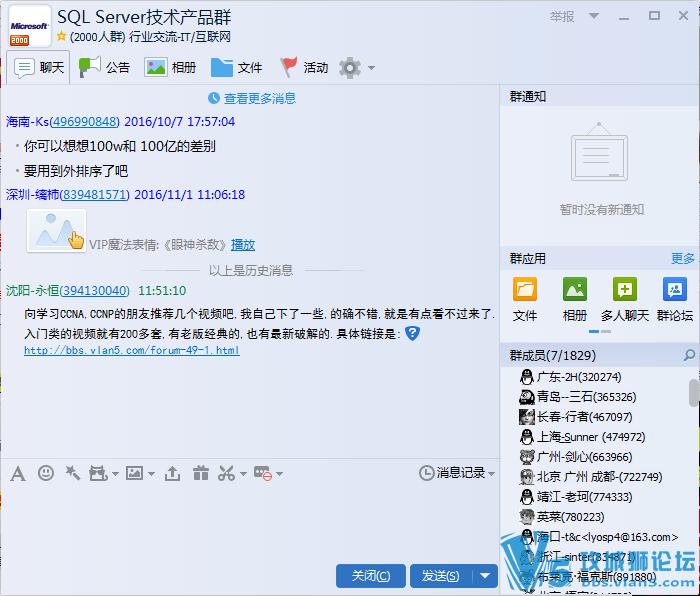
Task: Click the blue shield safety icon
Action: pos(412,333)
